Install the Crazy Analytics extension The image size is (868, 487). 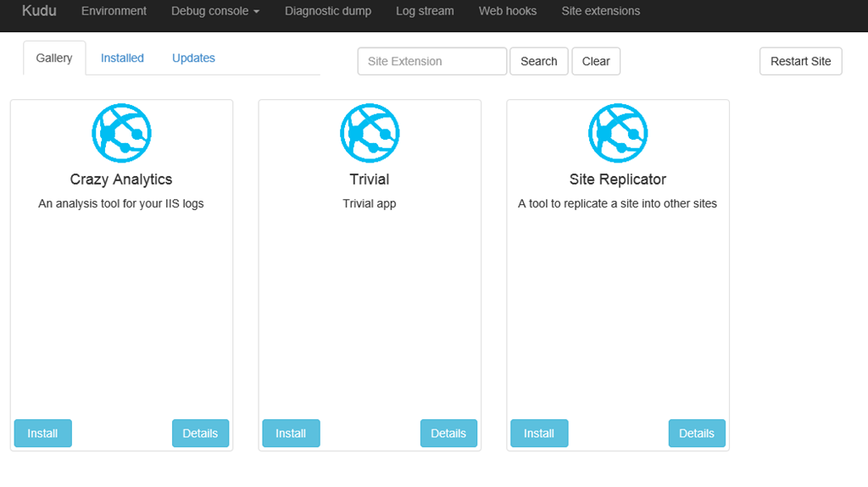42,433
